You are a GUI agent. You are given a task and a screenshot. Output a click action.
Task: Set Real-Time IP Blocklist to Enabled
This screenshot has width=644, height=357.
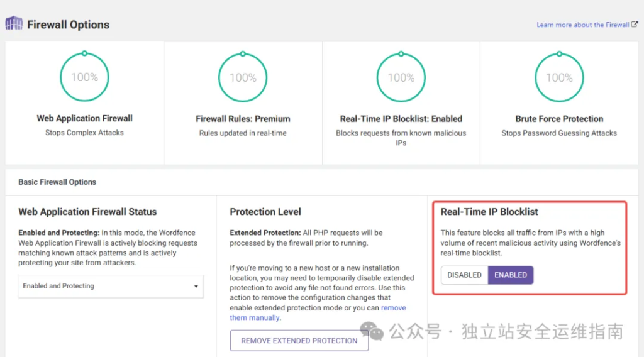coord(511,275)
